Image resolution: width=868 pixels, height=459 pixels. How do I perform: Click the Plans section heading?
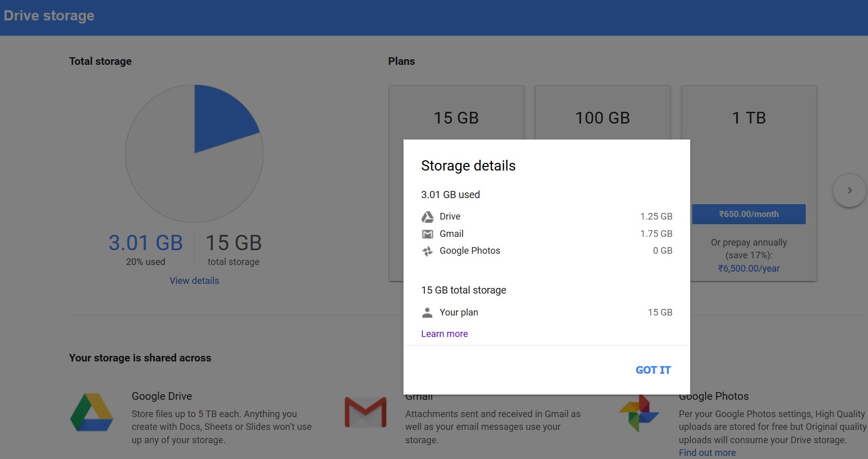pos(401,61)
